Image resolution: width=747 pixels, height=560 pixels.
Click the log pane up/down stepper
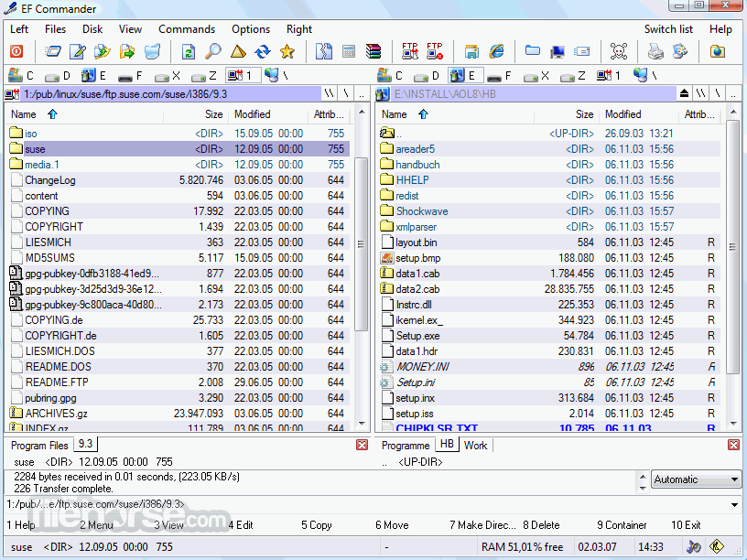pos(643,482)
